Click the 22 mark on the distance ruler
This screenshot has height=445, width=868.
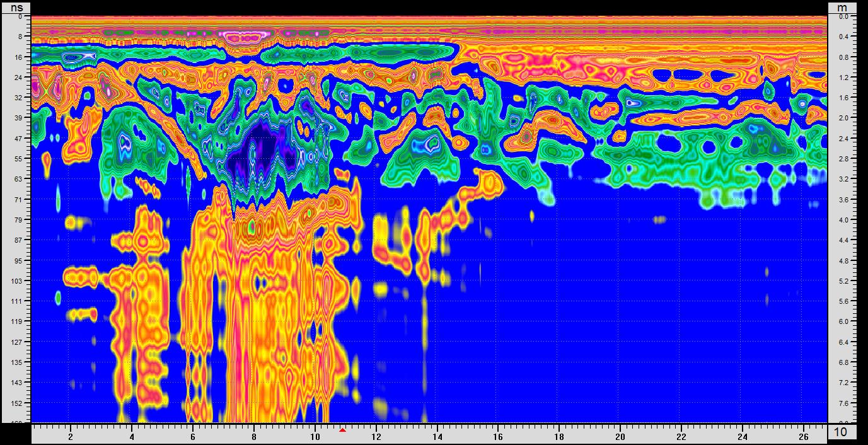(x=681, y=436)
